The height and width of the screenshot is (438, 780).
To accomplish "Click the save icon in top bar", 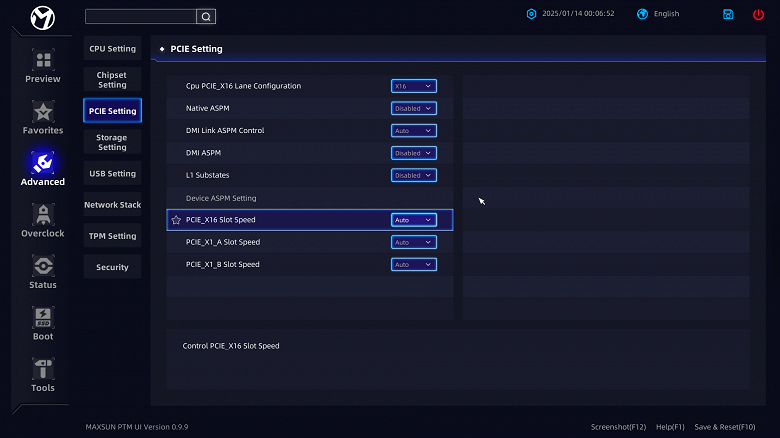I will click(x=729, y=14).
